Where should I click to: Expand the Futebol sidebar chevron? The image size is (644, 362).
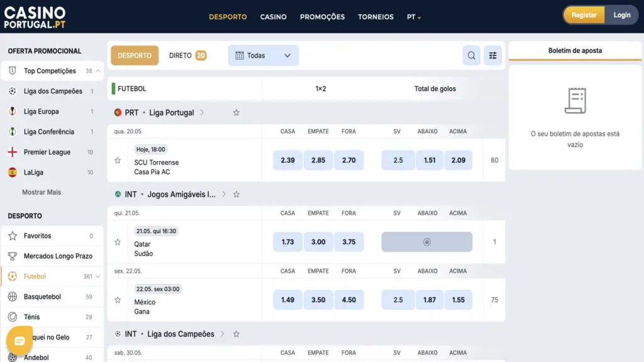[x=97, y=277]
